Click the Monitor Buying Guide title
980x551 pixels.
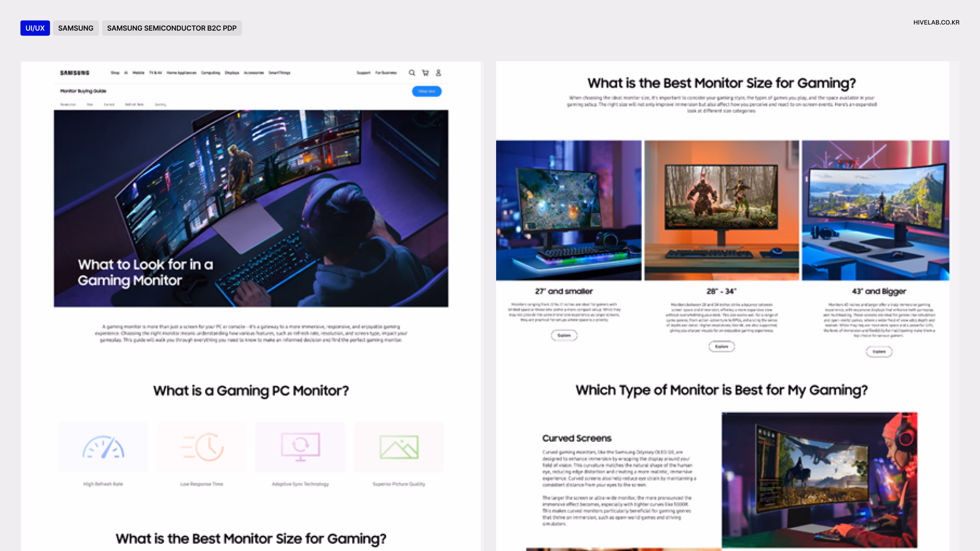click(x=83, y=91)
